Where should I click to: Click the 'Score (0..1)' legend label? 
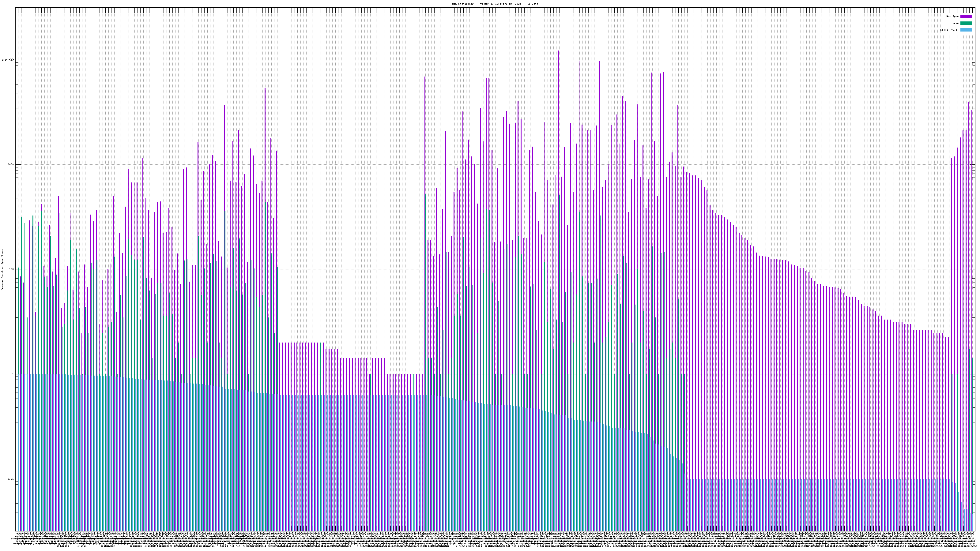(x=949, y=30)
